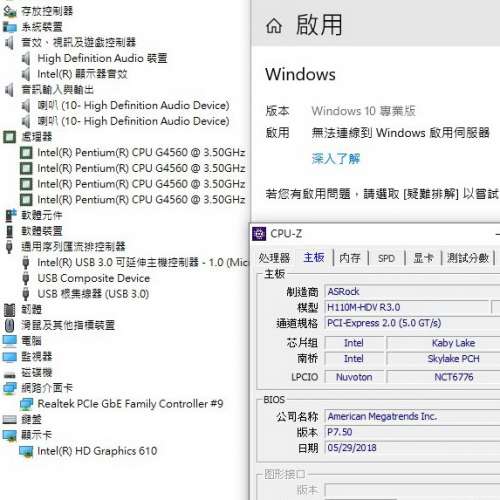Click the 韌體 category icon
The width and height of the screenshot is (500, 500).
click(x=9, y=309)
